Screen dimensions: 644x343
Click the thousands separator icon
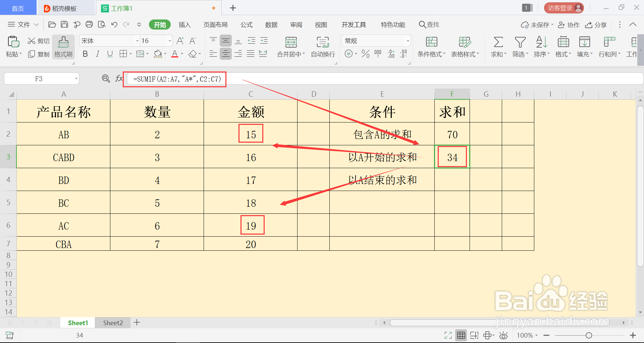pos(378,54)
